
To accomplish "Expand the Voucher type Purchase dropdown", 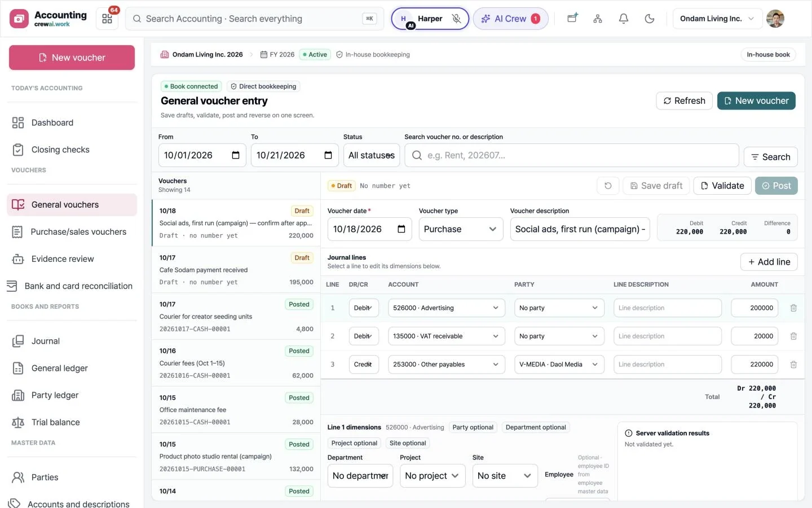I will click(x=461, y=229).
